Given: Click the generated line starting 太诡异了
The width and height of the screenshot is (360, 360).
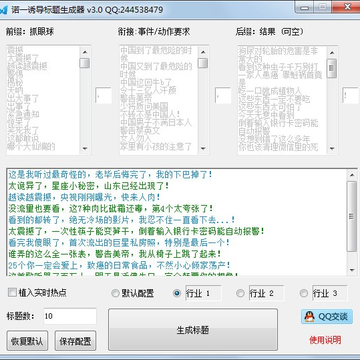Looking at the screenshot, I should (x=88, y=186).
